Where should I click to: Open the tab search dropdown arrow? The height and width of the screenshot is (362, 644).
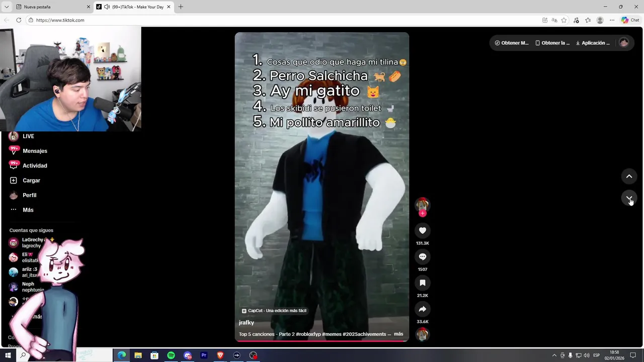pyautogui.click(x=7, y=7)
